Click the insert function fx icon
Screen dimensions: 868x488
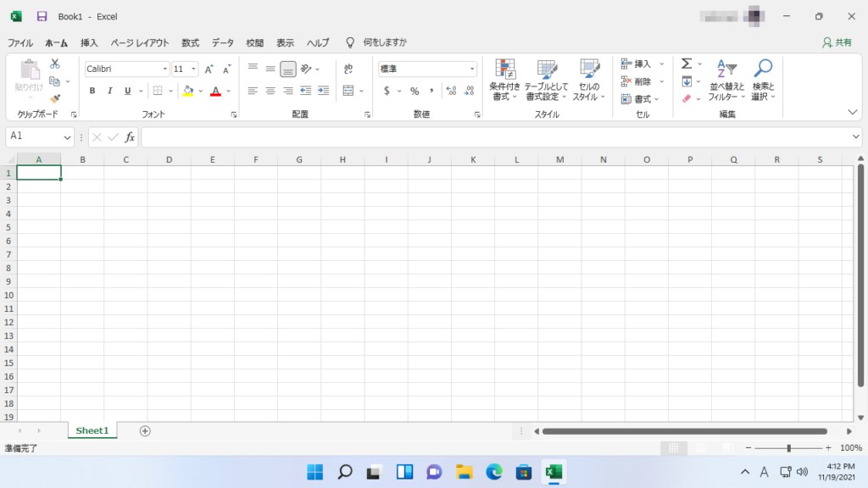click(130, 137)
